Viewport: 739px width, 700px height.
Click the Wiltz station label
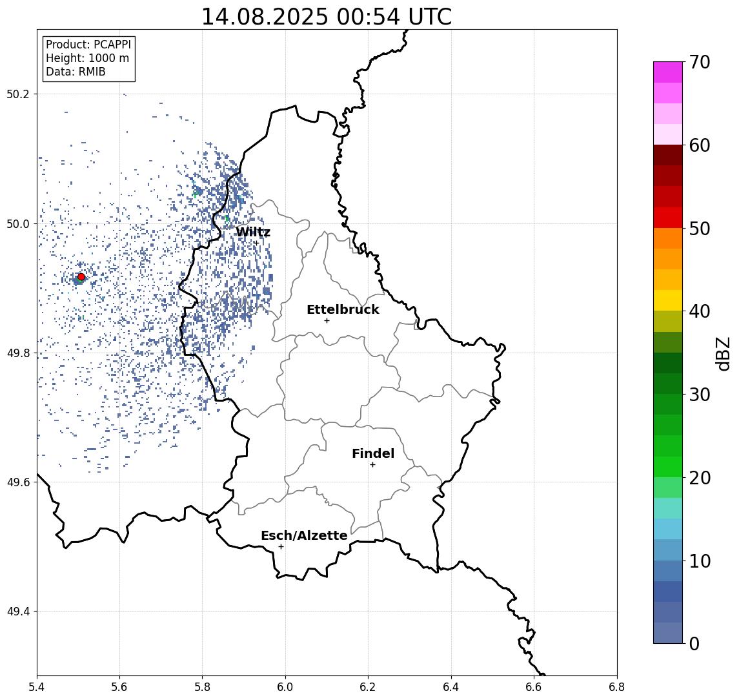coord(253,232)
